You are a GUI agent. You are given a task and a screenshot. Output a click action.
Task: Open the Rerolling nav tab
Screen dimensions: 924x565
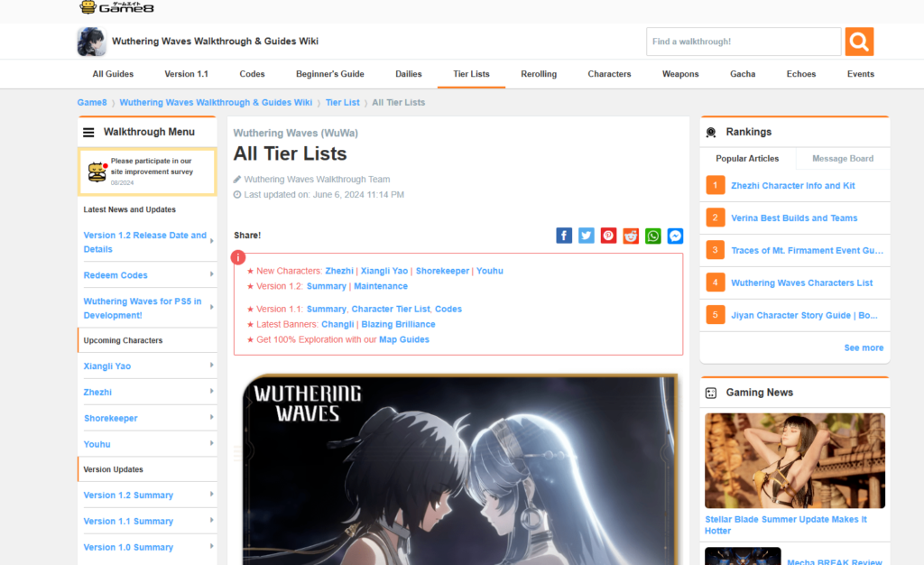point(539,74)
